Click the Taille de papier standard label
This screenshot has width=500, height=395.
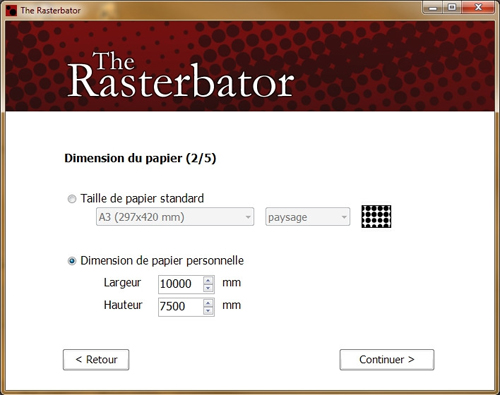[142, 199]
